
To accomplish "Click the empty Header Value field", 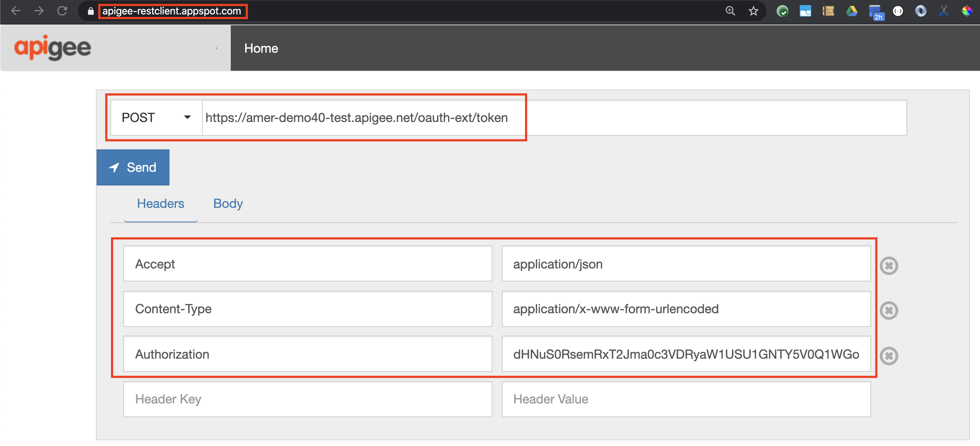I will (686, 399).
